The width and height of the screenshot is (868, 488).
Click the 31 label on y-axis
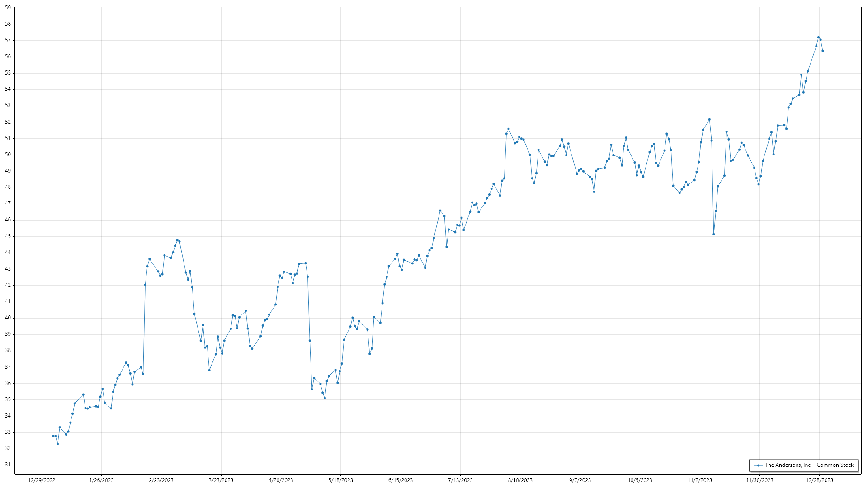[8, 465]
